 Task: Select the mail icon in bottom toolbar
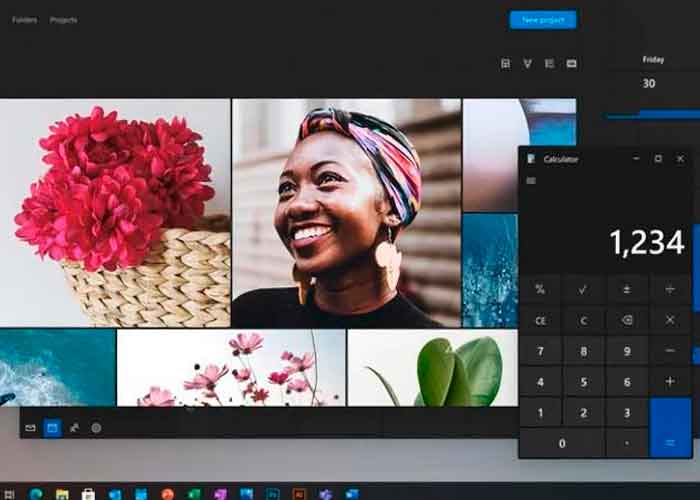(30, 428)
